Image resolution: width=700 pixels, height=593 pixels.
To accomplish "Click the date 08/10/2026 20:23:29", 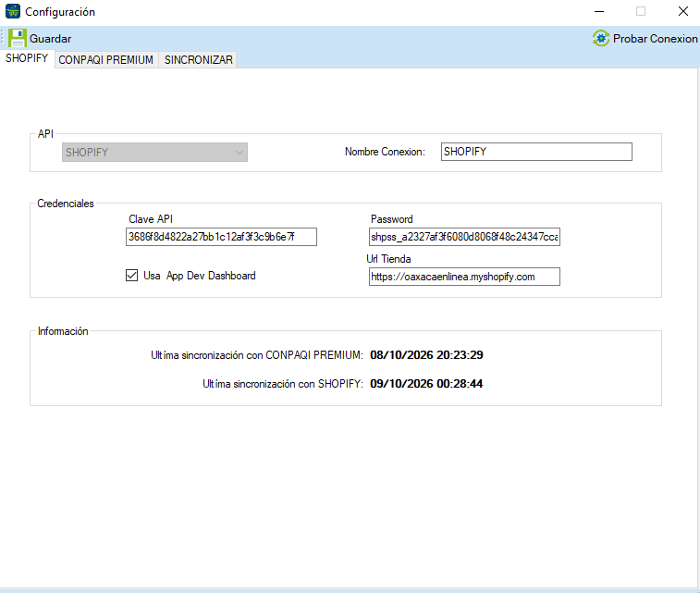I will [426, 355].
